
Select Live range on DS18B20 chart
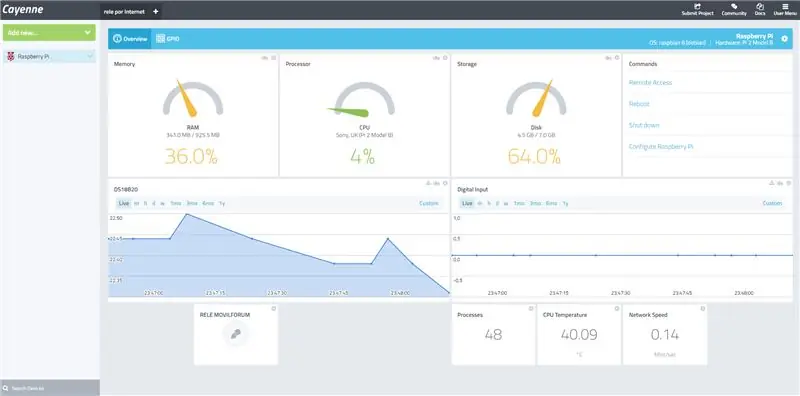[x=123, y=203]
